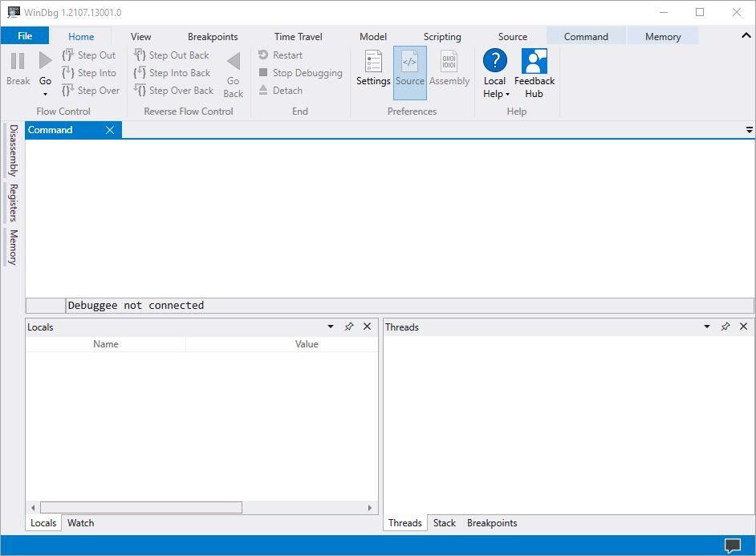Expand the Local Help dropdown arrow
Screen dimensions: 756x556
click(508, 95)
